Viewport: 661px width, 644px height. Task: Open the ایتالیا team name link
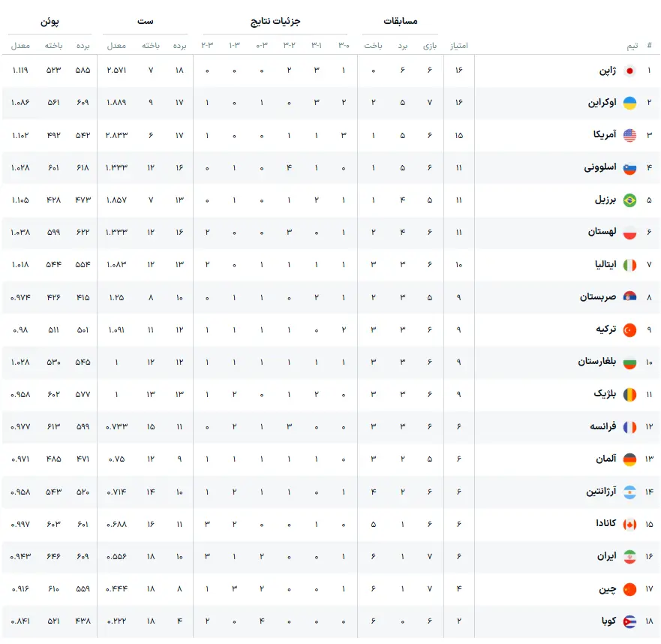(x=605, y=264)
